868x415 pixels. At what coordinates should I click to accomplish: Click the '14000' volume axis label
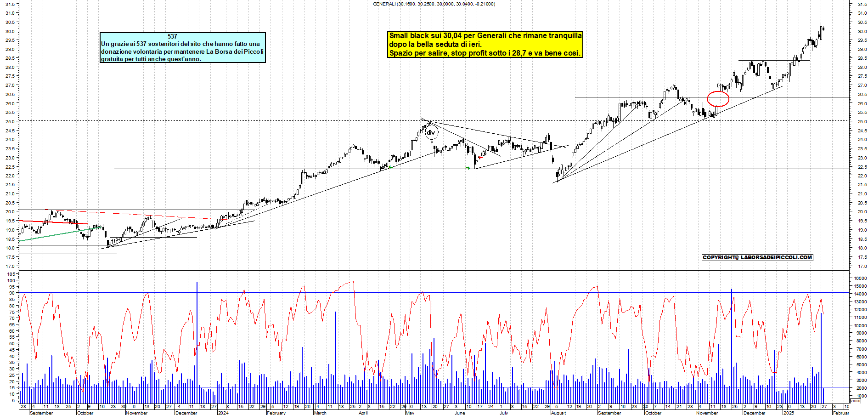pos(860,294)
